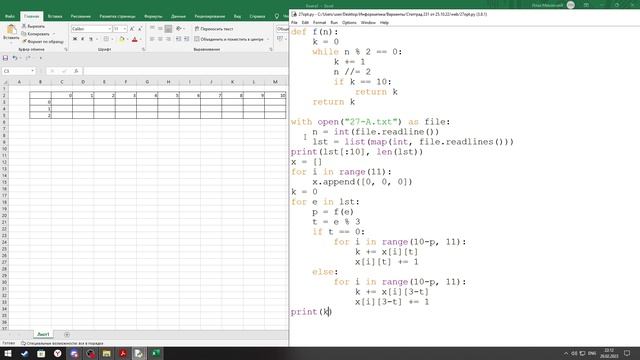Click the middle align icon
This screenshot has height=360, width=640.
[x=160, y=29]
